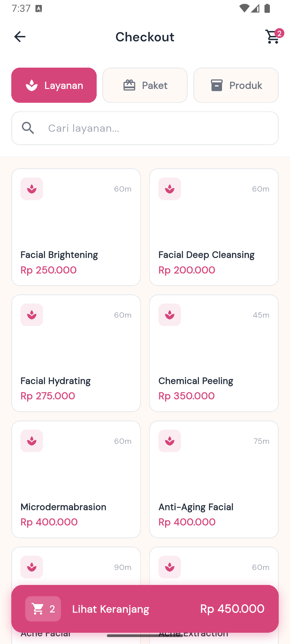Tap the lotus icon on Facial Brightening card

coord(32,189)
